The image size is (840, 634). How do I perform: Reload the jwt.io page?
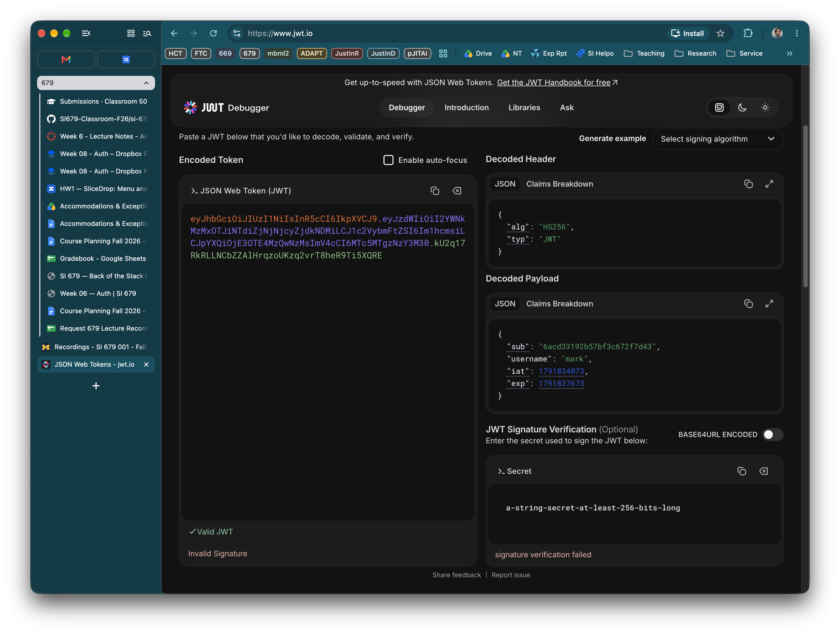[x=213, y=33]
